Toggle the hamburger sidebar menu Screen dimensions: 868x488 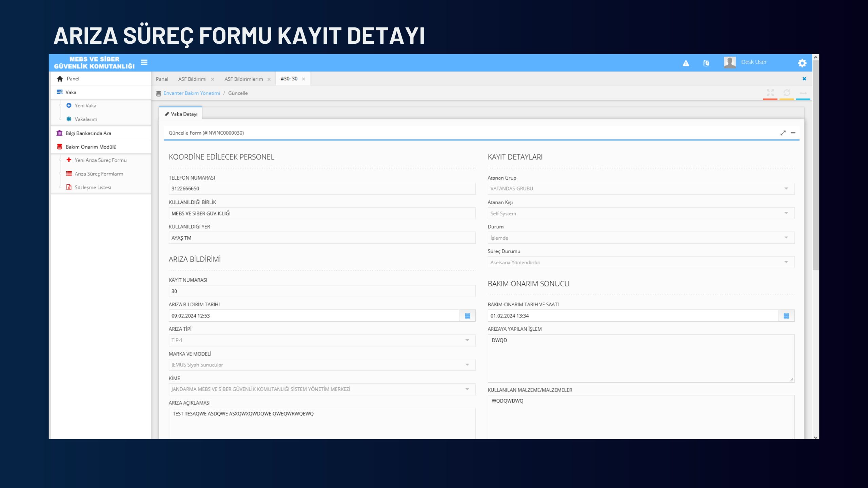[144, 62]
